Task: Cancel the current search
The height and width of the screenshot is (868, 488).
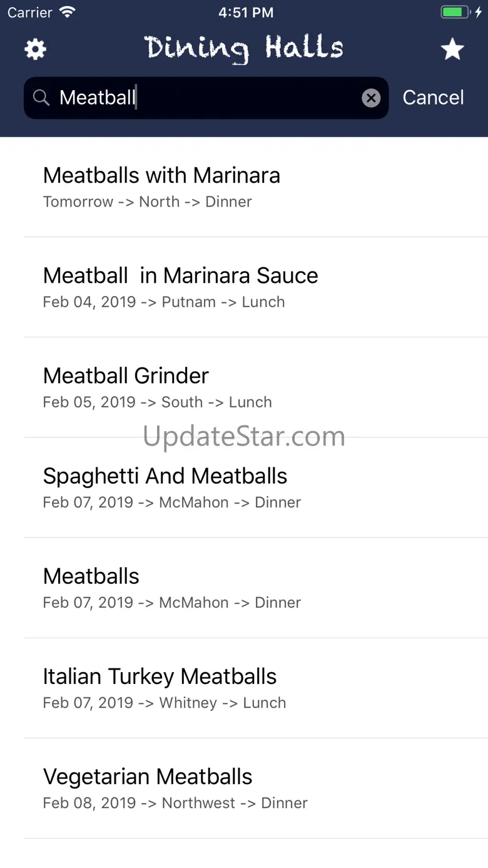Action: tap(433, 98)
